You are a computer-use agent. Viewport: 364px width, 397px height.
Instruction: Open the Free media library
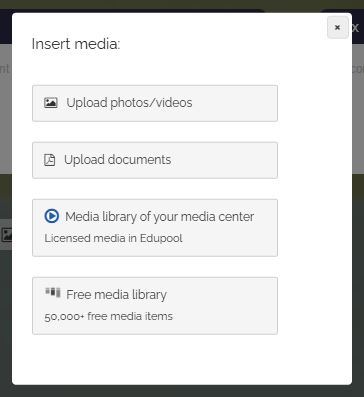click(155, 306)
